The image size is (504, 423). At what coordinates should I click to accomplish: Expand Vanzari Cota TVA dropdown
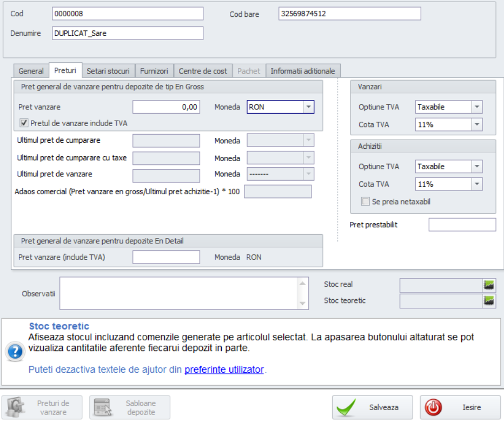click(x=476, y=125)
